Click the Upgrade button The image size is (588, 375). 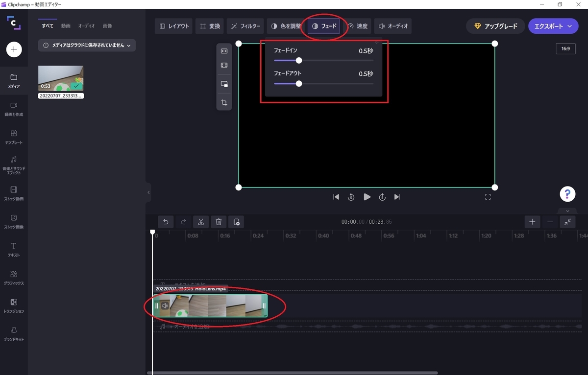[x=495, y=26]
